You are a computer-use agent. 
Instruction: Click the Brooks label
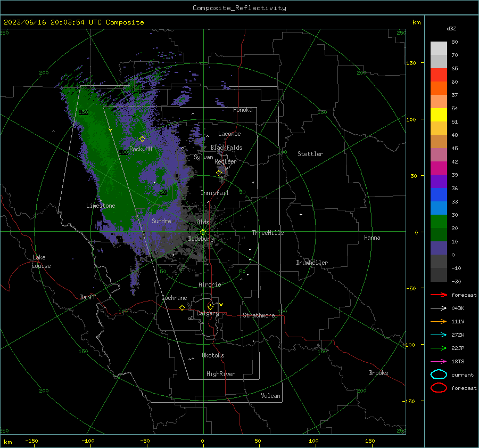tap(378, 373)
